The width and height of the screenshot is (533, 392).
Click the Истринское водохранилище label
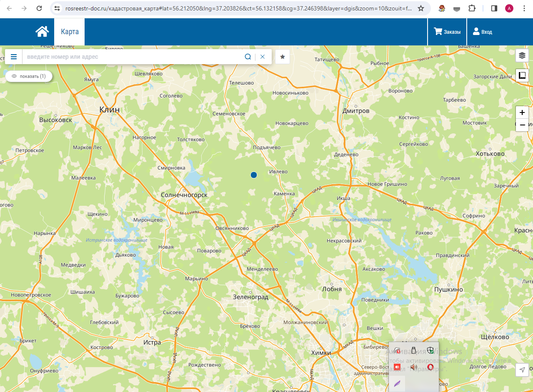pos(117,240)
